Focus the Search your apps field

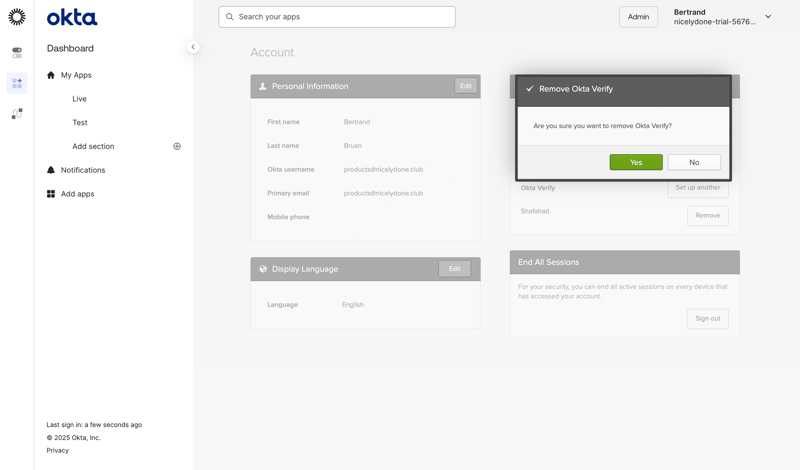[x=337, y=17]
